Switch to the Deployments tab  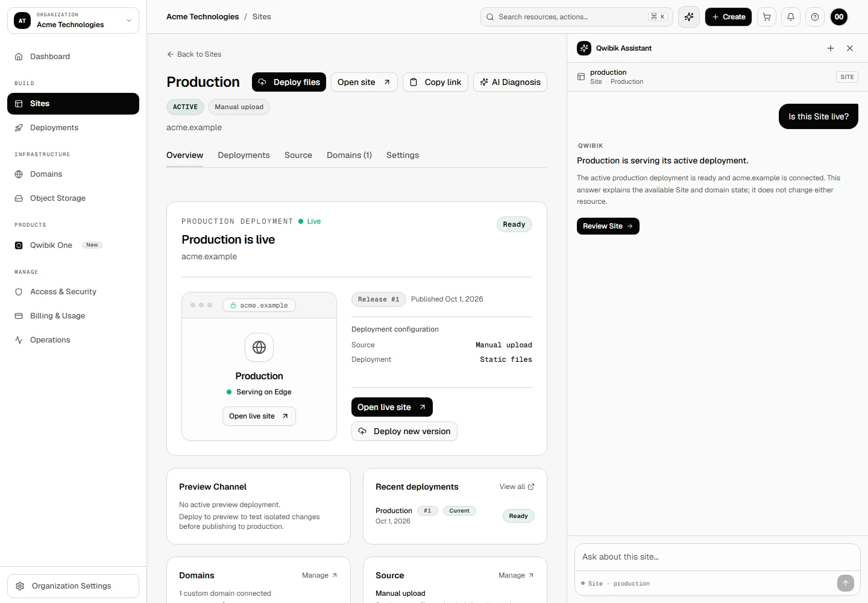click(244, 155)
